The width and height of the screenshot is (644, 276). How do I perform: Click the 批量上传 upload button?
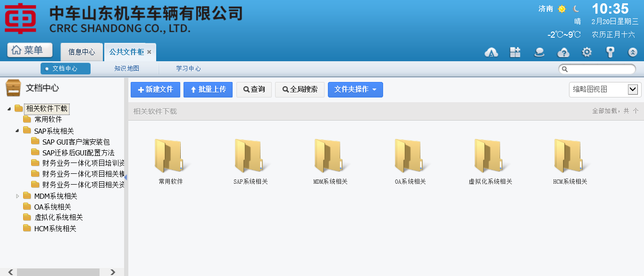tap(208, 89)
